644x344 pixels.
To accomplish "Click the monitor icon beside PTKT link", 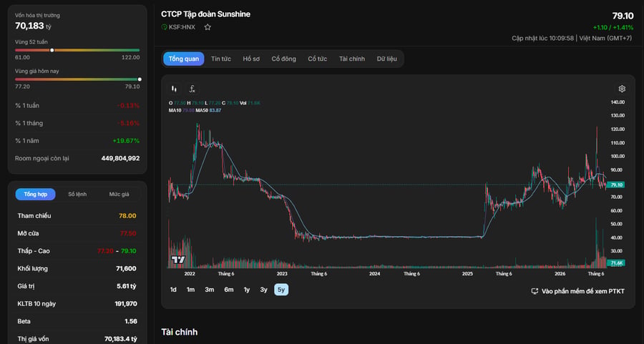I will tap(535, 291).
